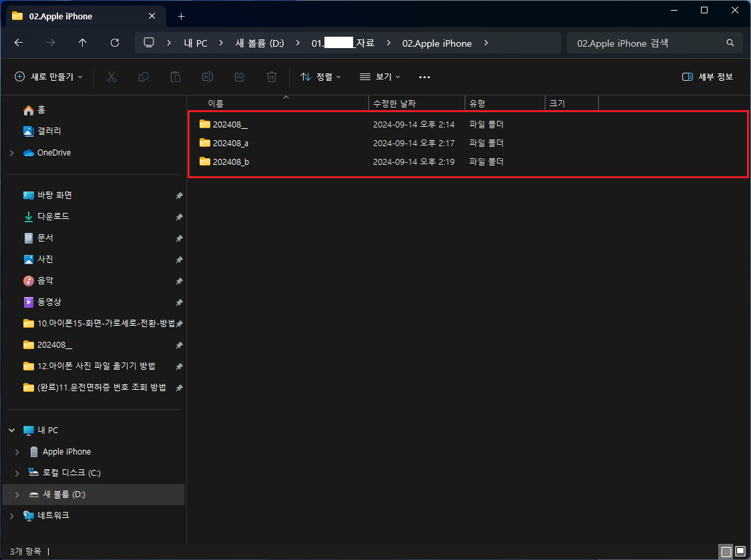The image size is (751, 560).
Task: Open the 정렬 sort dropdown
Action: click(x=320, y=77)
